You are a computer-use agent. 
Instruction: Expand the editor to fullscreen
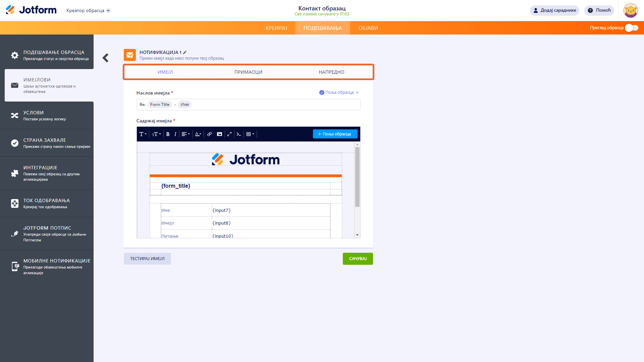[229, 134]
